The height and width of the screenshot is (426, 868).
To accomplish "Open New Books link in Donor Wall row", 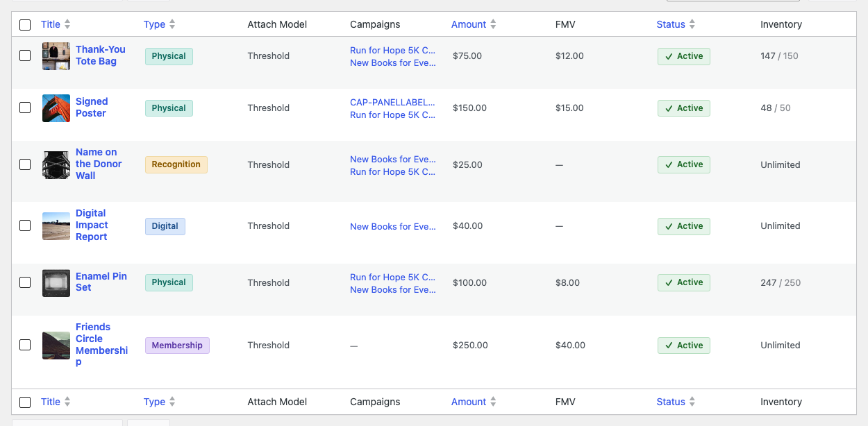I will [393, 159].
